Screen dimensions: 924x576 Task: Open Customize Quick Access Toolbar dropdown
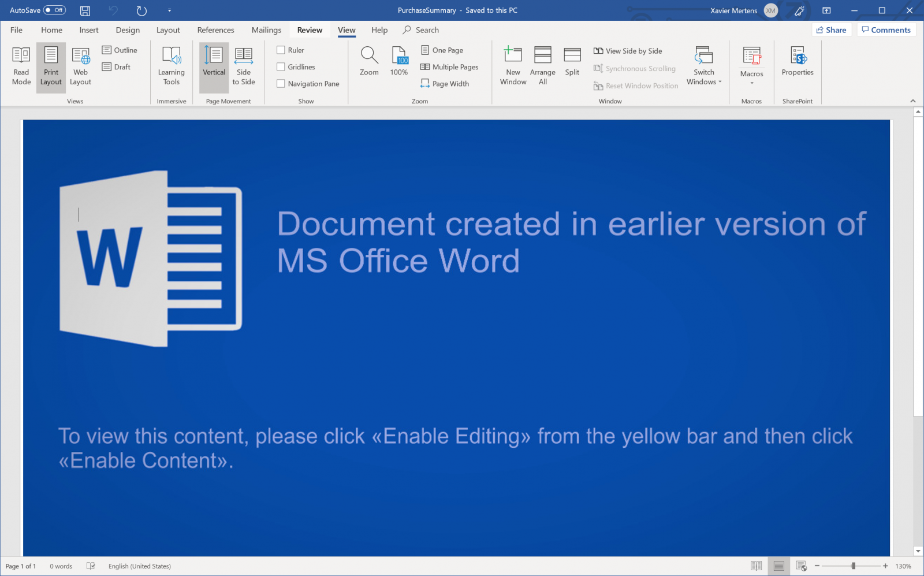[169, 10]
